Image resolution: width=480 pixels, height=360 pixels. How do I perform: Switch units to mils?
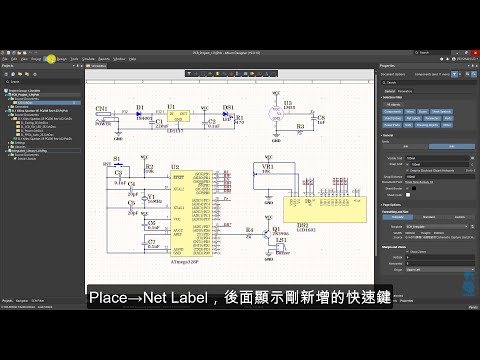452,146
